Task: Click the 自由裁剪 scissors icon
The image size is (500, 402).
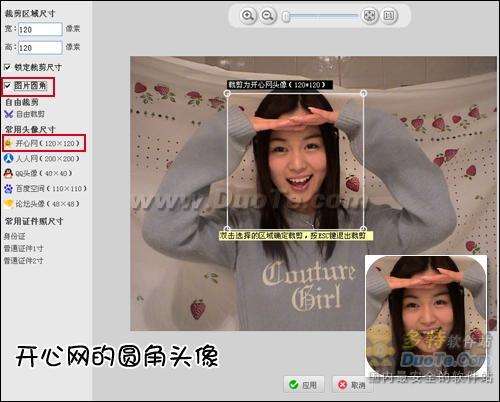Action: pyautogui.click(x=9, y=114)
